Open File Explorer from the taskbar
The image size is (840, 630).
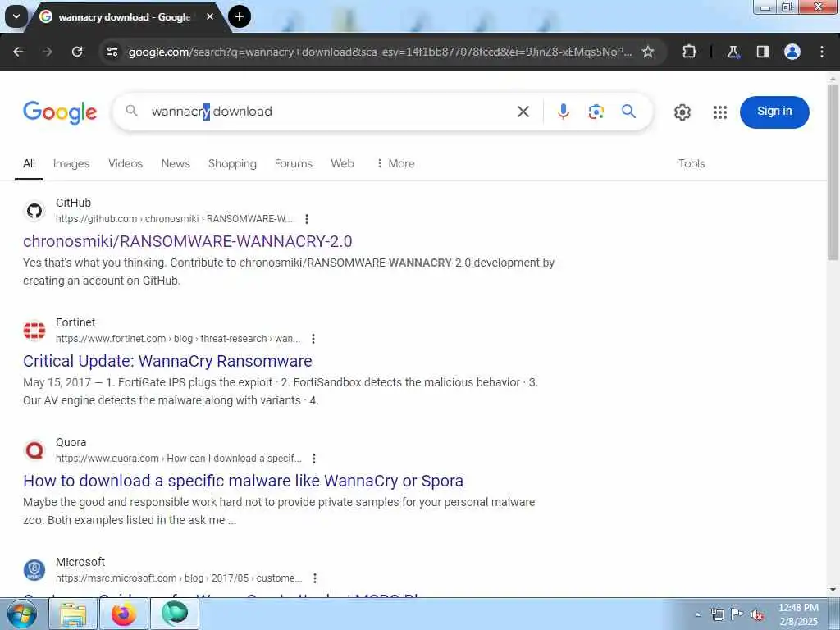tap(73, 614)
